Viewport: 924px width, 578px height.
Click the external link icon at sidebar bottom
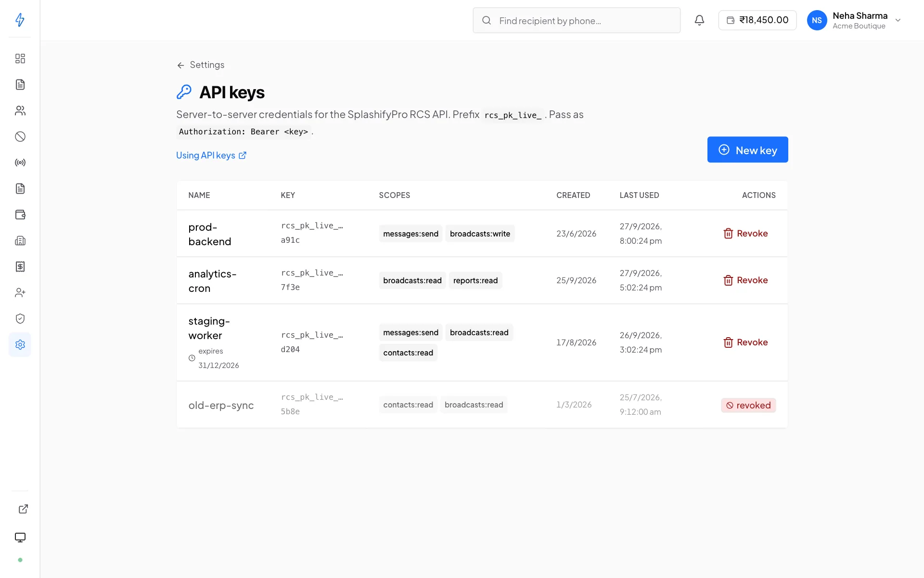(23, 509)
